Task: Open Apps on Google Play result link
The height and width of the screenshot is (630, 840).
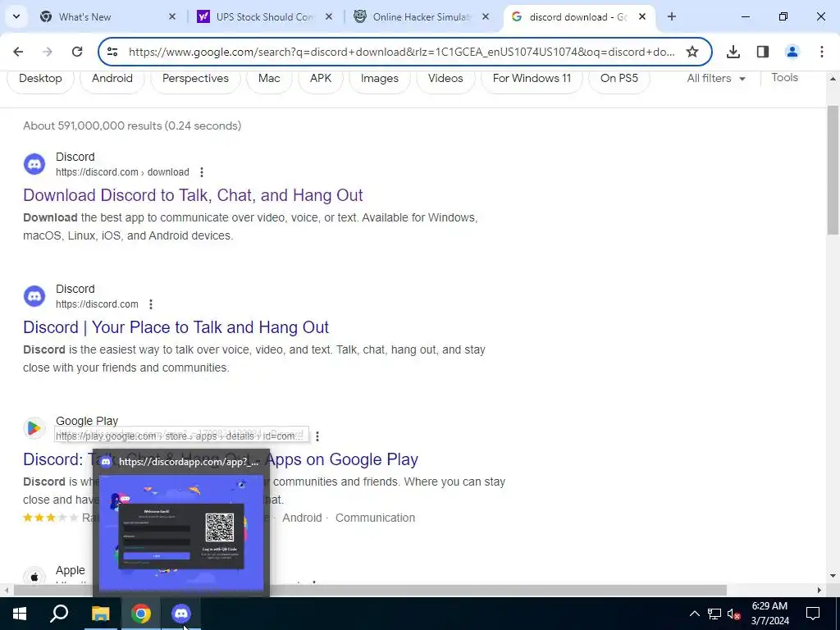Action: point(343,459)
